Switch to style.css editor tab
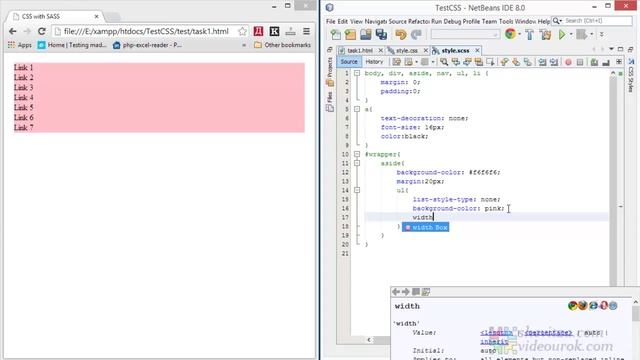This screenshot has height=360, width=640. 407,50
